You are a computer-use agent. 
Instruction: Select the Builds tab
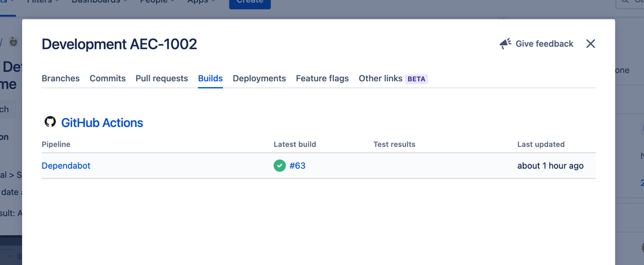click(210, 79)
